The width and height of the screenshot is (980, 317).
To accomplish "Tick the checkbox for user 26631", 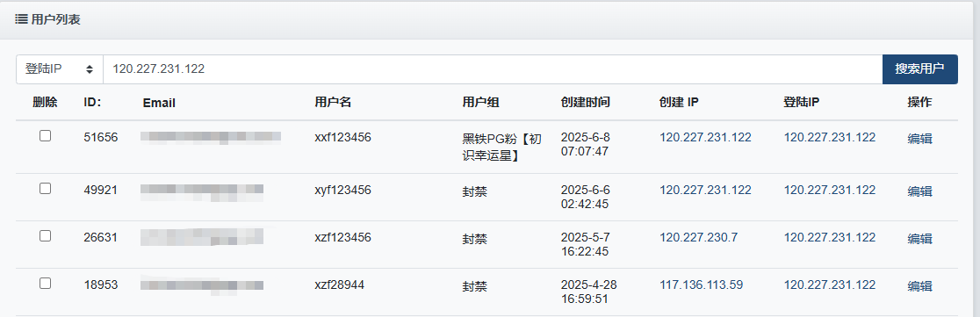I will [x=45, y=235].
